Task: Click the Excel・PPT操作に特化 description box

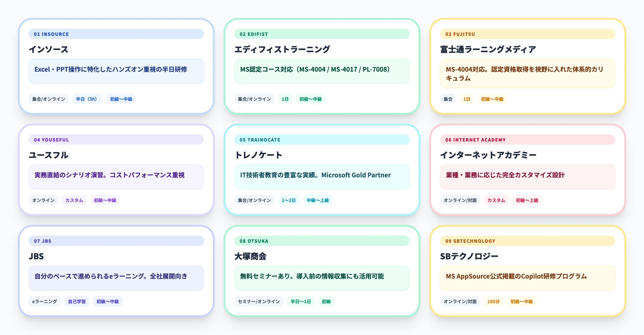Action: tap(116, 71)
